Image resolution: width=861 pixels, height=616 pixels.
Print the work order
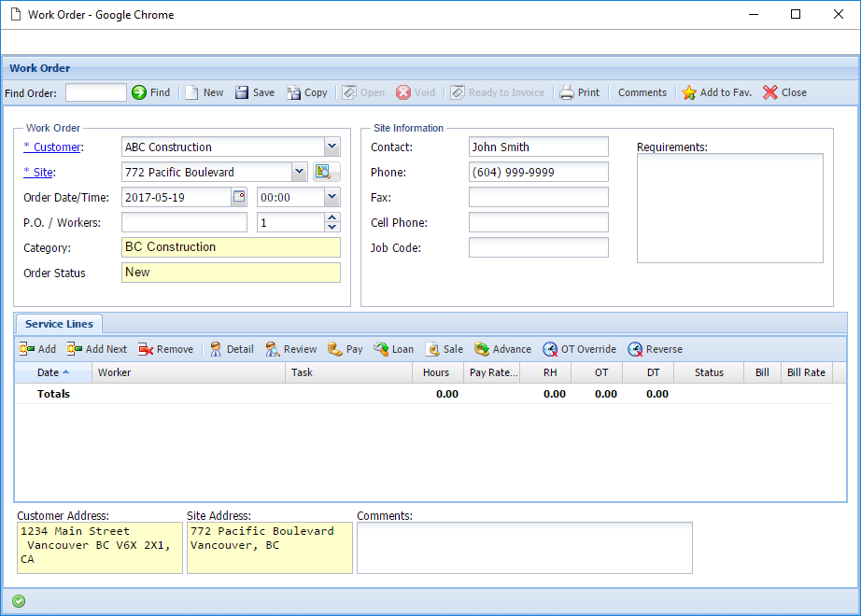click(579, 92)
